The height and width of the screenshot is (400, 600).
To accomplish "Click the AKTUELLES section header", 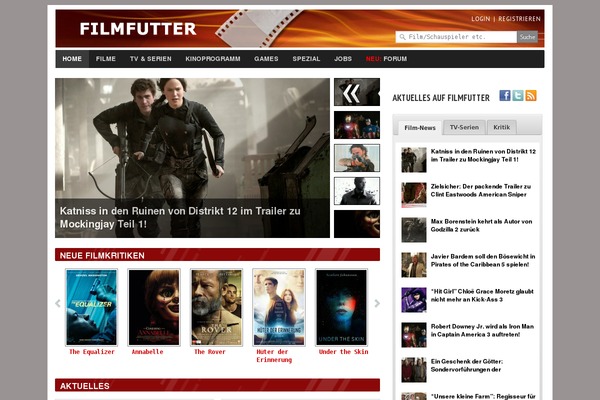I will tap(217, 385).
